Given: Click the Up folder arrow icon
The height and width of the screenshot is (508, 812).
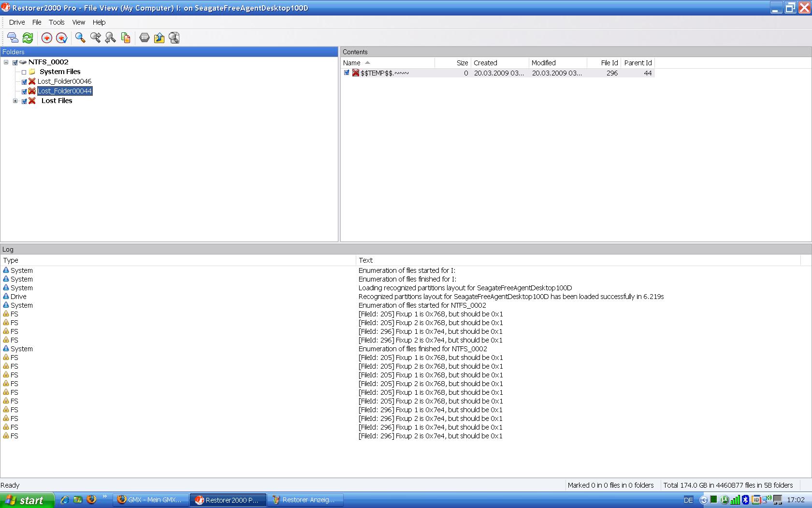Looking at the screenshot, I should click(159, 38).
